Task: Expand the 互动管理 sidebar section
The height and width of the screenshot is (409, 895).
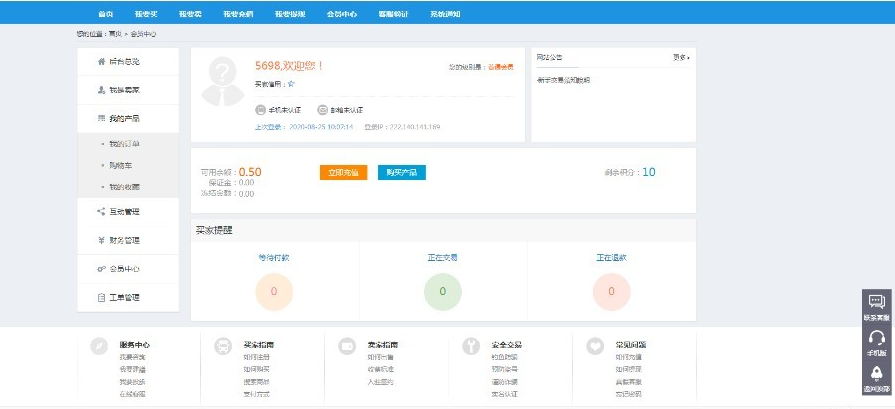Action: coord(128,212)
